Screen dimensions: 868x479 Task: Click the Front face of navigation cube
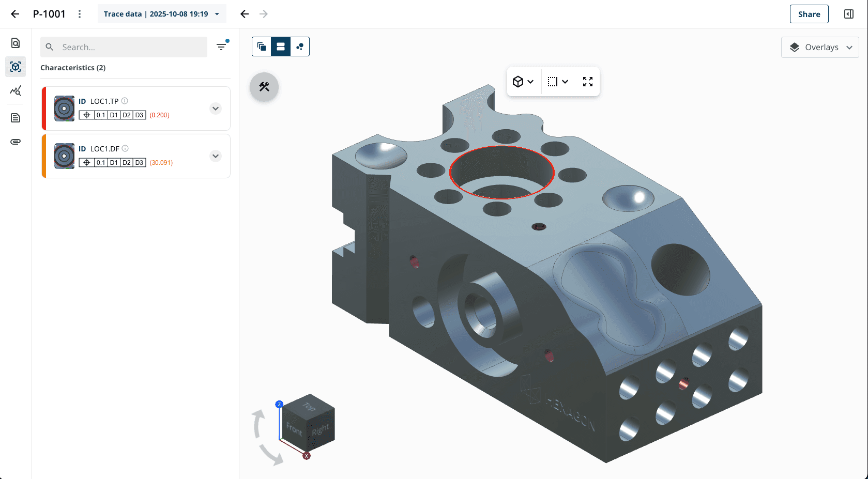[x=294, y=429]
